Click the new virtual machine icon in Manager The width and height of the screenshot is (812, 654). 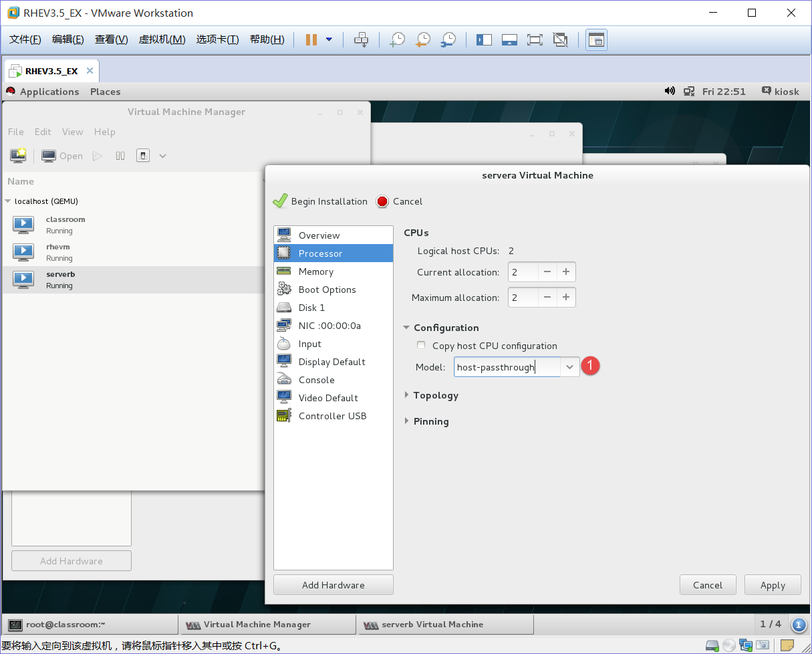tap(18, 156)
